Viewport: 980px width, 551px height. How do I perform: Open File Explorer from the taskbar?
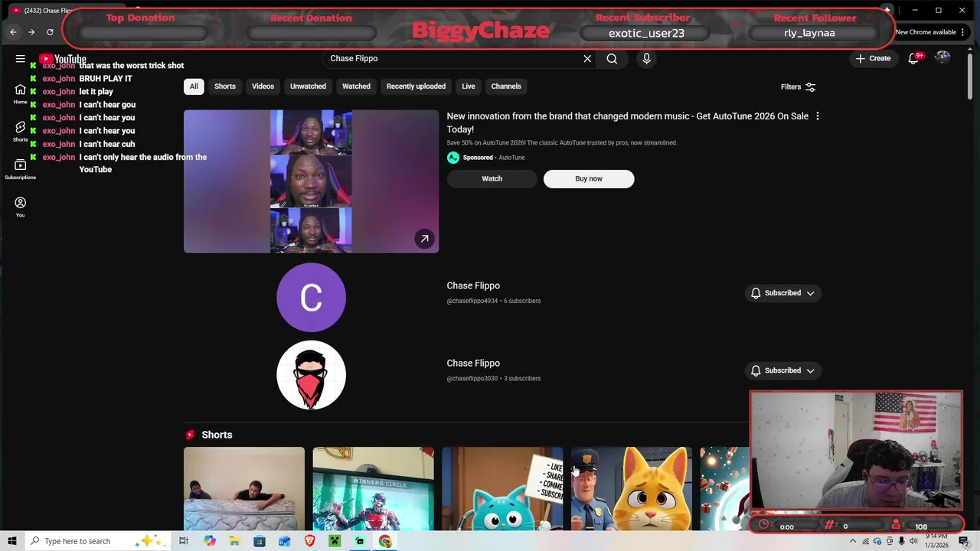click(234, 541)
